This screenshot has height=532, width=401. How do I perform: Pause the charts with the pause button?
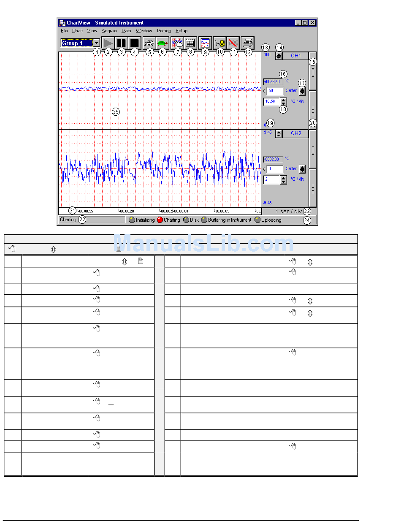[122, 43]
